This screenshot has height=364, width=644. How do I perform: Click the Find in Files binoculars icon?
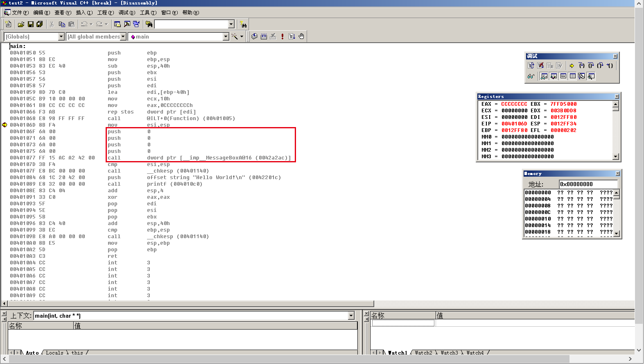pyautogui.click(x=149, y=24)
